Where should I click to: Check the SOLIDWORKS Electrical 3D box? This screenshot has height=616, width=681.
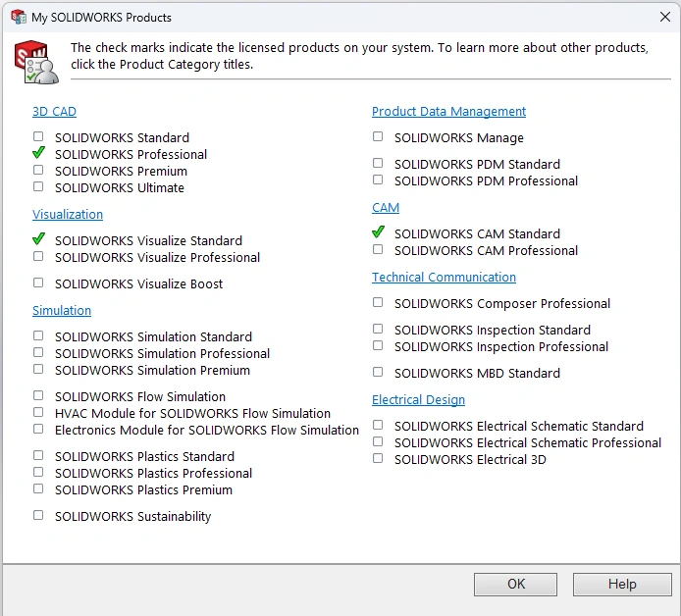(x=378, y=458)
